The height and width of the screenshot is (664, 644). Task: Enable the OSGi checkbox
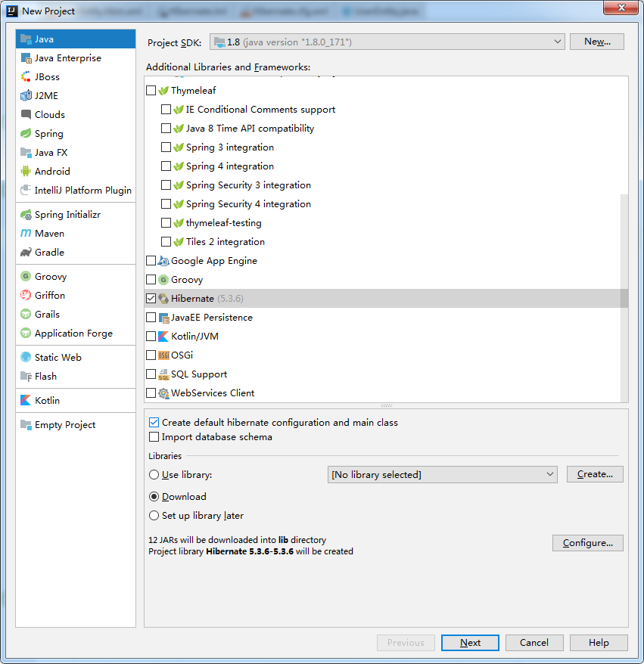point(151,355)
